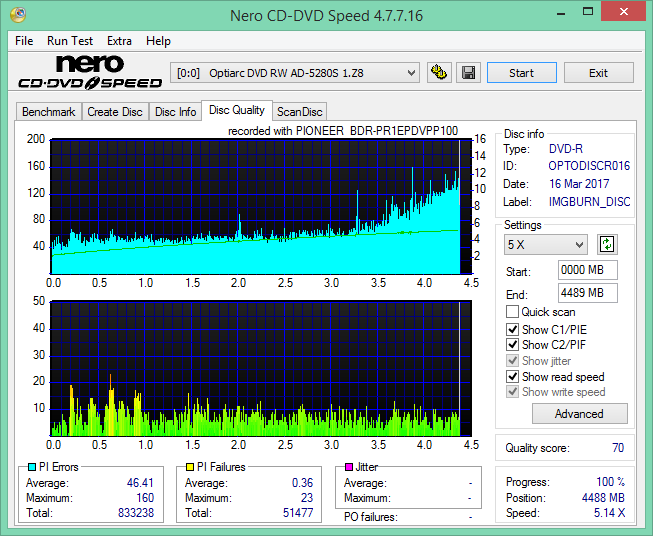Switch to the ScanDisc tab
This screenshot has height=536, width=653.
[x=299, y=112]
